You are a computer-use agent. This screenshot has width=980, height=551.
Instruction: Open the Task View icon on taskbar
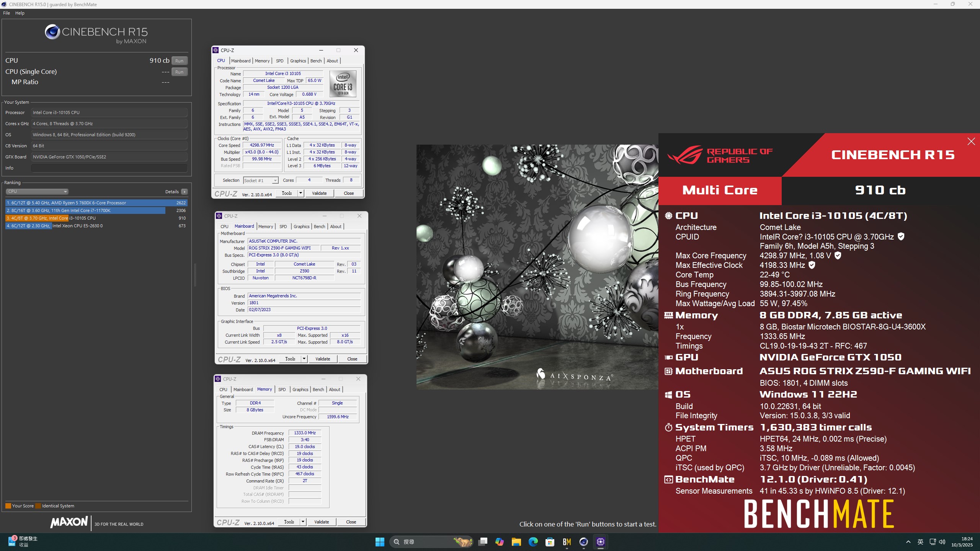pyautogui.click(x=483, y=542)
